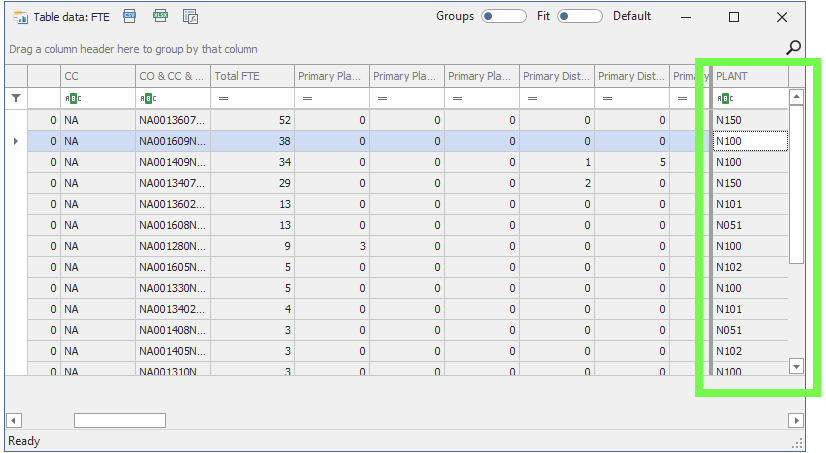
Task: Sort by the Total FTE column header
Action: click(251, 76)
